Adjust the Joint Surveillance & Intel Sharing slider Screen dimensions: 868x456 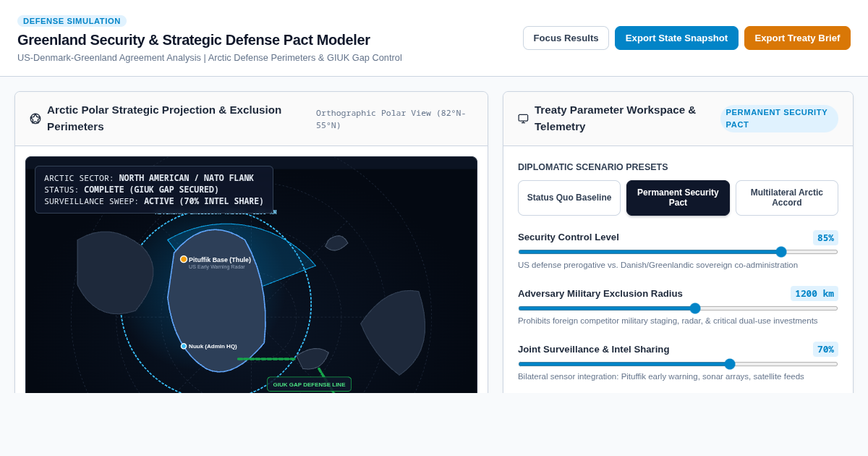(678, 364)
